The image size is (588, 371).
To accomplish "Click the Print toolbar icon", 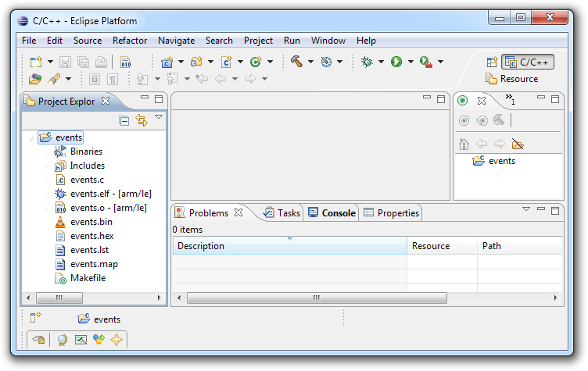I will click(x=101, y=62).
